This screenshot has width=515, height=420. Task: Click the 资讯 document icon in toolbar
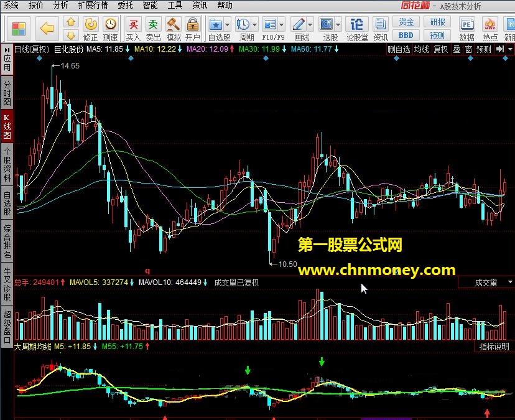click(380, 24)
